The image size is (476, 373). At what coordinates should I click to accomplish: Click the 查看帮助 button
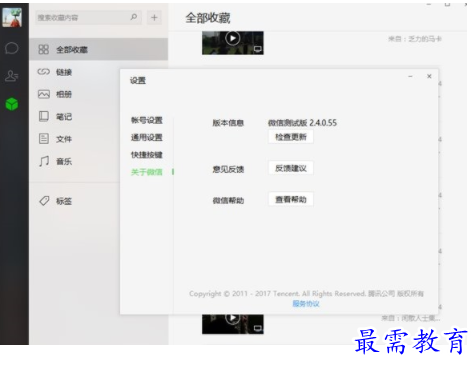point(291,199)
